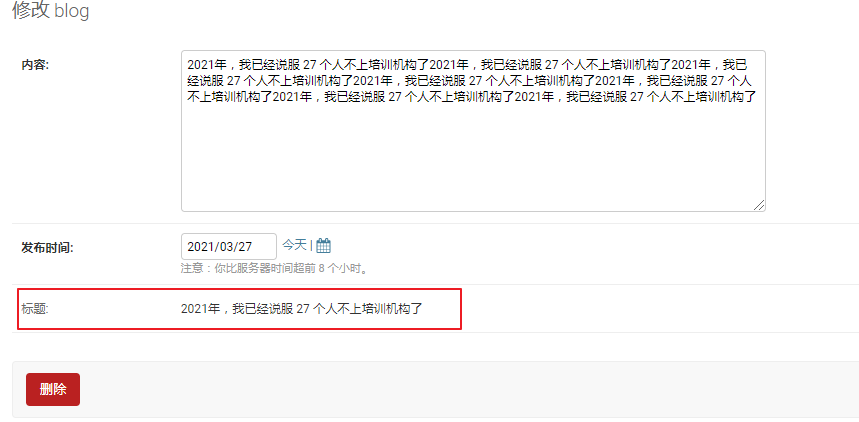859x422 pixels.
Task: Click after 2021/03/27 in date box
Action: point(263,247)
